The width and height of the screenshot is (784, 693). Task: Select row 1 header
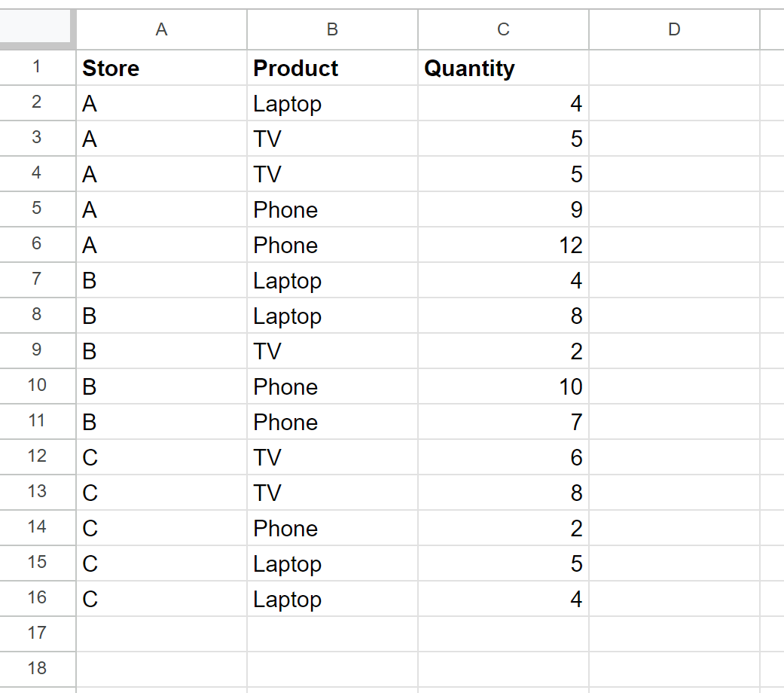(x=38, y=68)
